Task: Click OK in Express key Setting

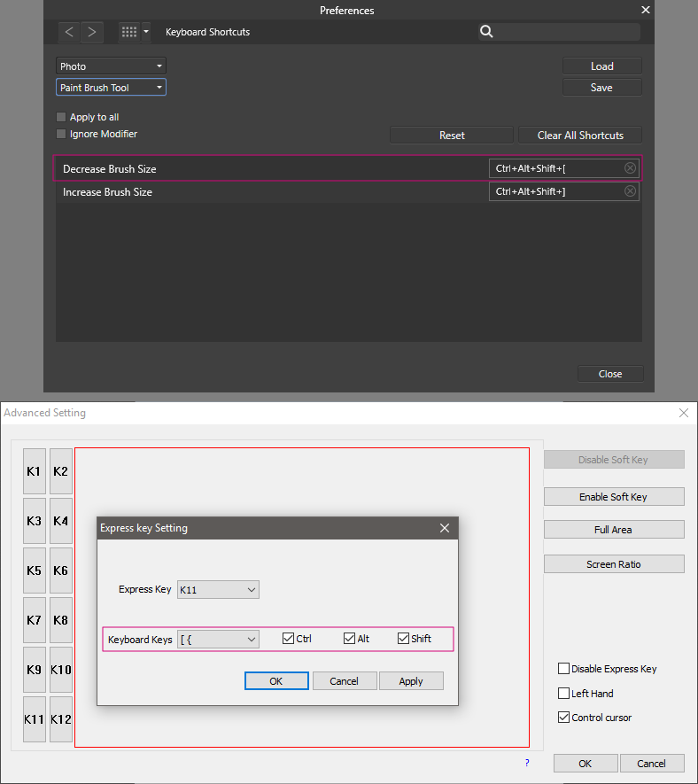Action: coord(276,681)
